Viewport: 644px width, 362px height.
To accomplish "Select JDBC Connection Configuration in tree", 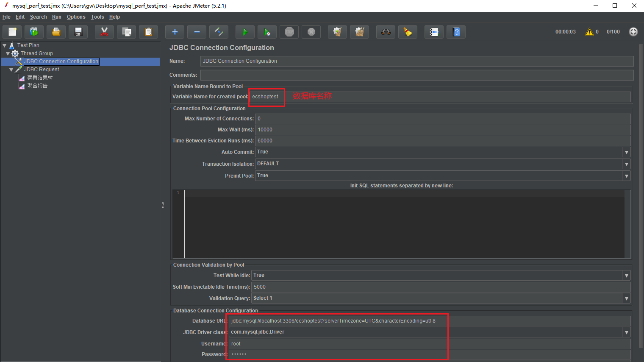I will tap(61, 61).
